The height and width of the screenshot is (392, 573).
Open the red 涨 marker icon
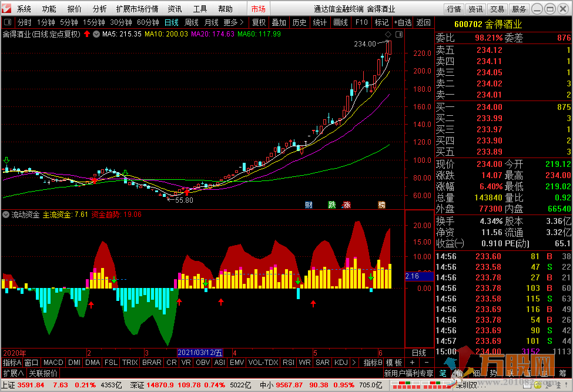coord(346,205)
